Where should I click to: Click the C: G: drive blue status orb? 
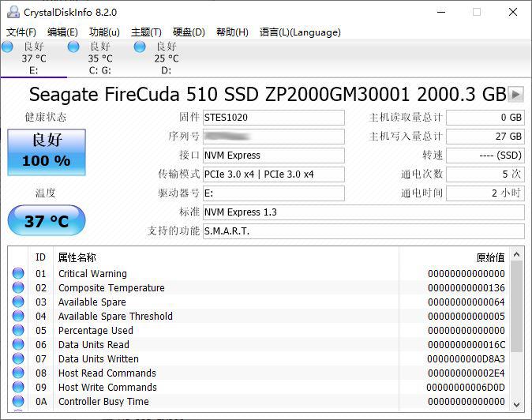coord(73,47)
